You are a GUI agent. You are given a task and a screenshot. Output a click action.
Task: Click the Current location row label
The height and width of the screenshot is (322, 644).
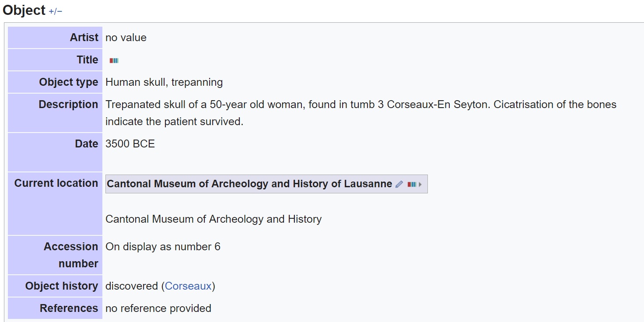[56, 183]
